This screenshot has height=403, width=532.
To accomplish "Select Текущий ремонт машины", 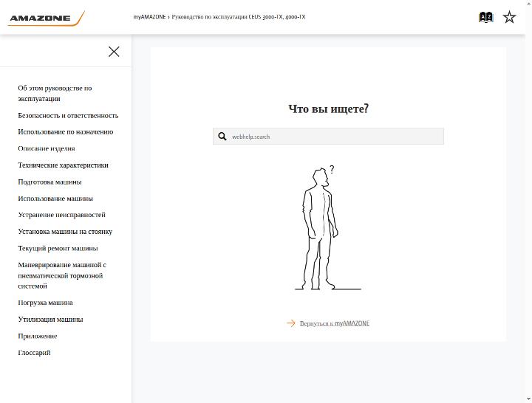I will (58, 249).
